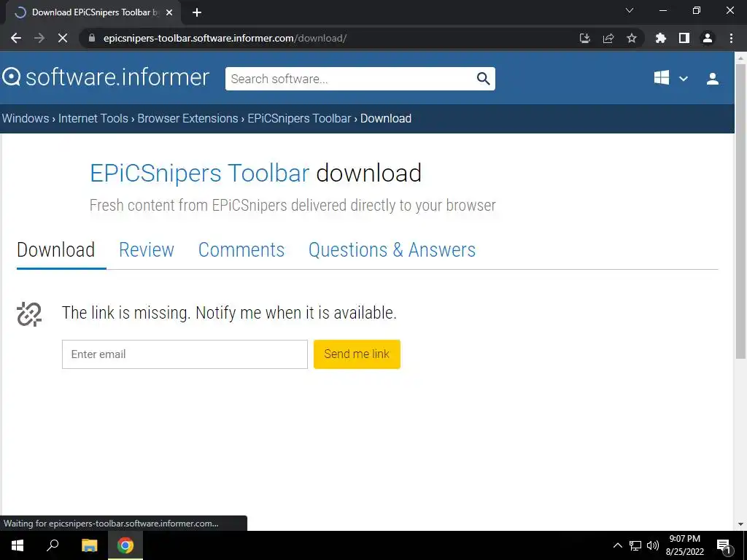The height and width of the screenshot is (560, 747).
Task: Open the Chrome extensions puzzle icon
Action: pos(661,38)
